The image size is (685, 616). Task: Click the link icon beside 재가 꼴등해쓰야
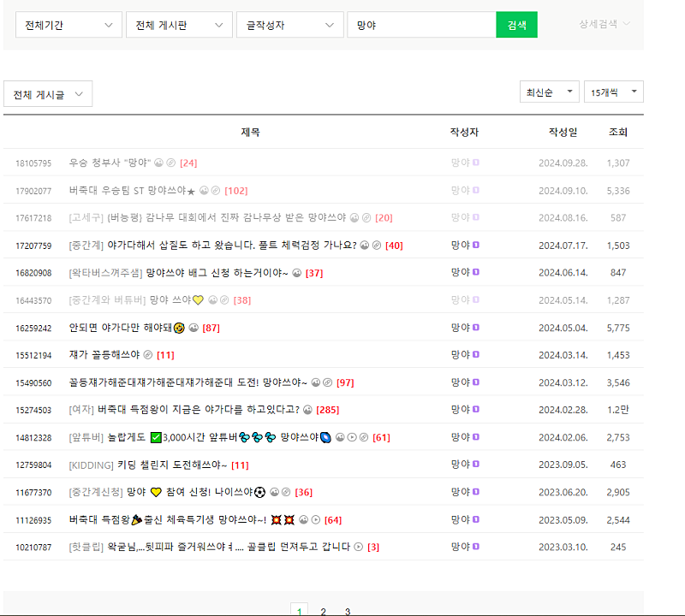coord(147,355)
